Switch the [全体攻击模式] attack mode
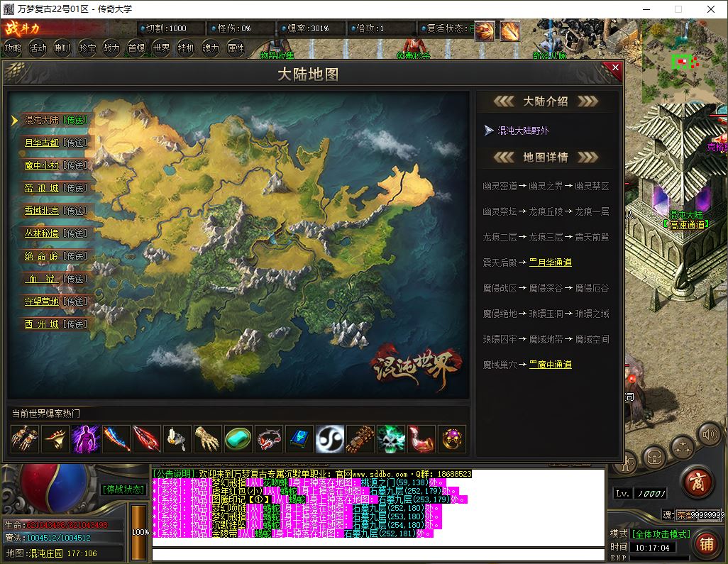The height and width of the screenshot is (564, 728). [661, 534]
